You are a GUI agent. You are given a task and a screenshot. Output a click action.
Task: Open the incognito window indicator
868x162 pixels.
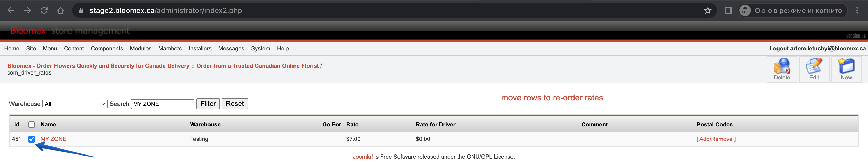[x=793, y=10]
